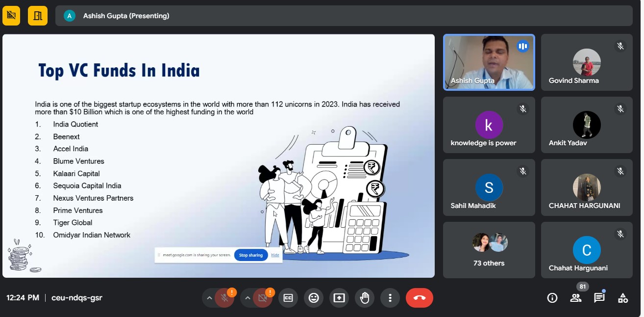Open activities panel
This screenshot has height=317, width=644.
point(623,298)
